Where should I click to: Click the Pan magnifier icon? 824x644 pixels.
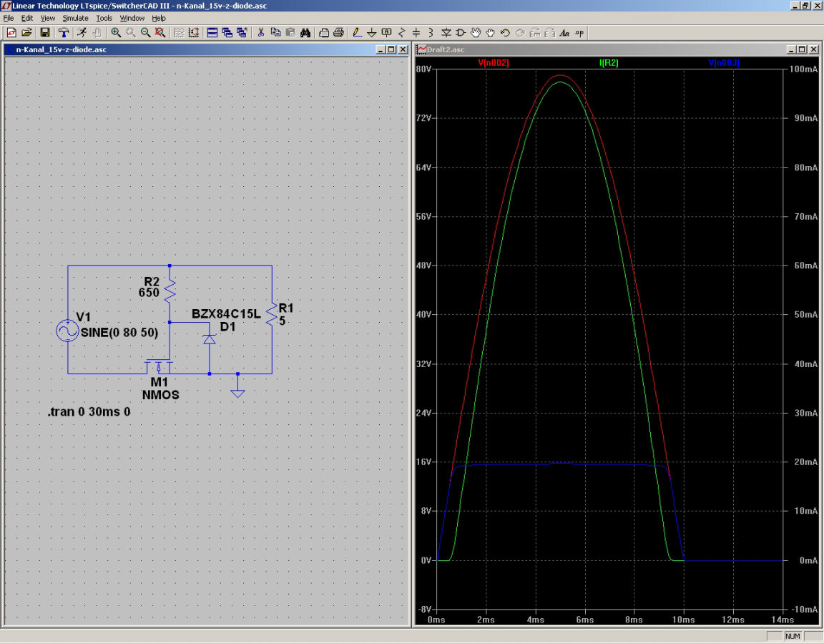[x=130, y=33]
